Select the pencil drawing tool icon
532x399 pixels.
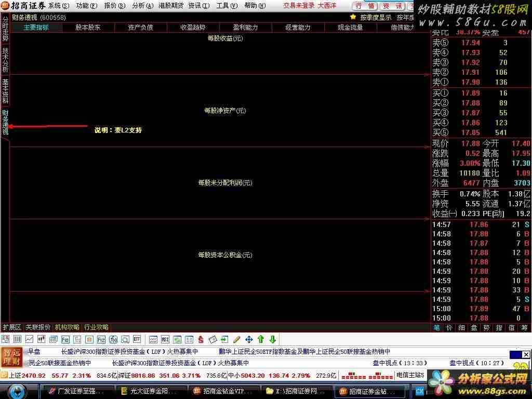point(237,339)
